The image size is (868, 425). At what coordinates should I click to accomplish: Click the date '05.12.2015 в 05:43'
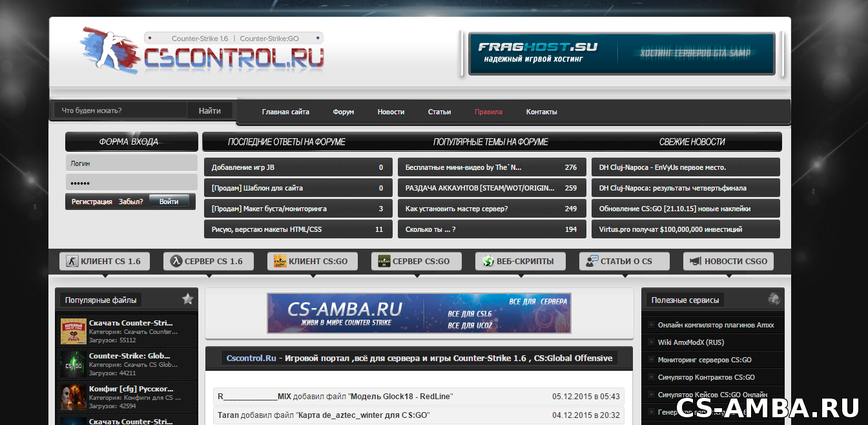point(586,397)
